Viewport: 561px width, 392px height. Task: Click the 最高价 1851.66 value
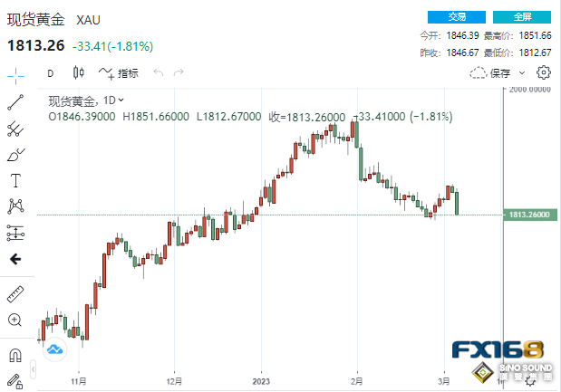point(536,35)
